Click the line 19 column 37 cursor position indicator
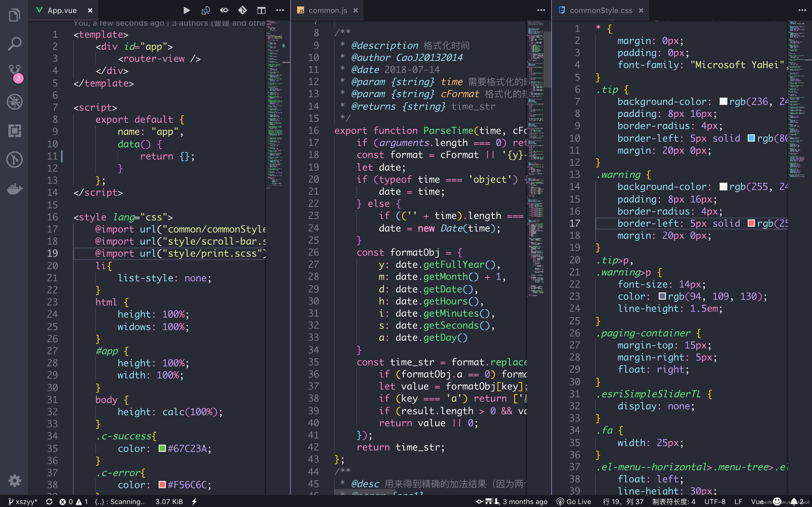The width and height of the screenshot is (812, 507). coord(623,502)
